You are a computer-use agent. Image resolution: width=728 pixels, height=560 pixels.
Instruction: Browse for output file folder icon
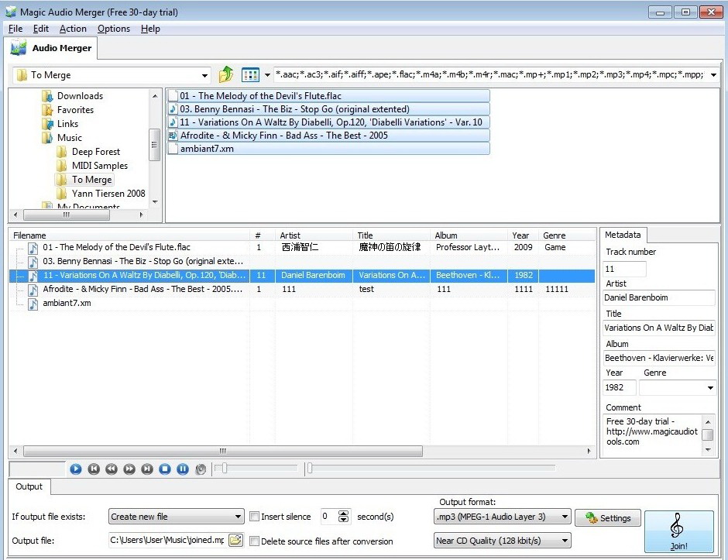[235, 541]
